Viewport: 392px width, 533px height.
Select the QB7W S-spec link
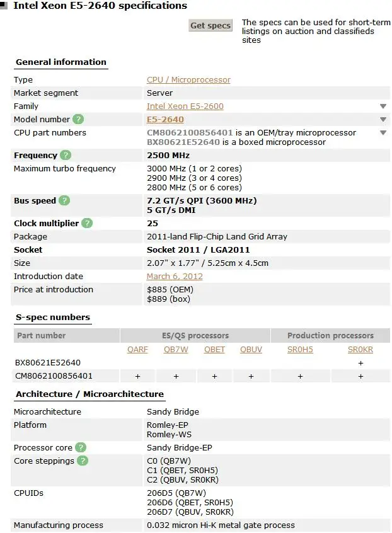coord(176,350)
